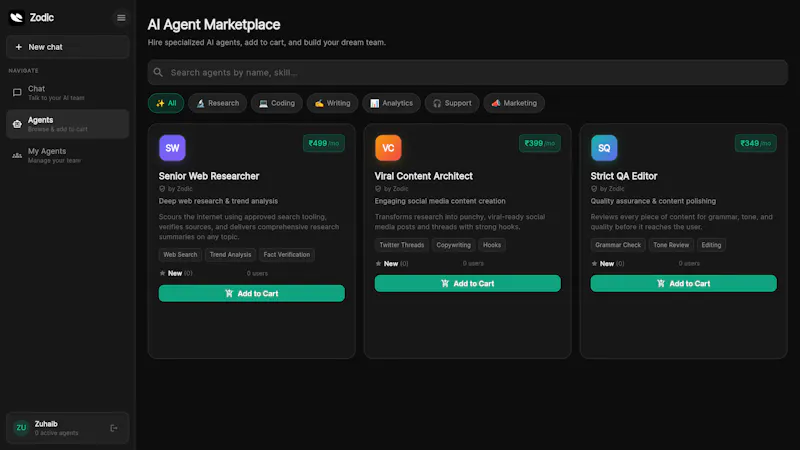Add Viral Content Architect to cart
This screenshot has width=800, height=450.
[x=467, y=283]
